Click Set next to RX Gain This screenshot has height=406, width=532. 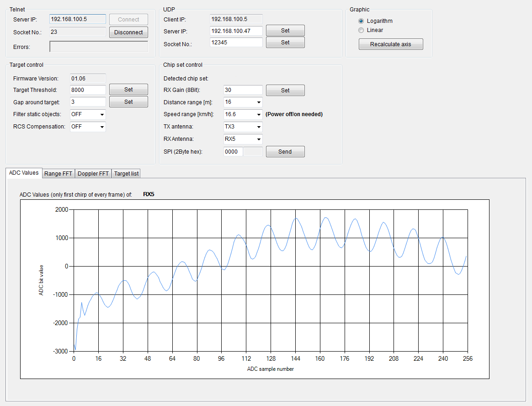tap(285, 90)
